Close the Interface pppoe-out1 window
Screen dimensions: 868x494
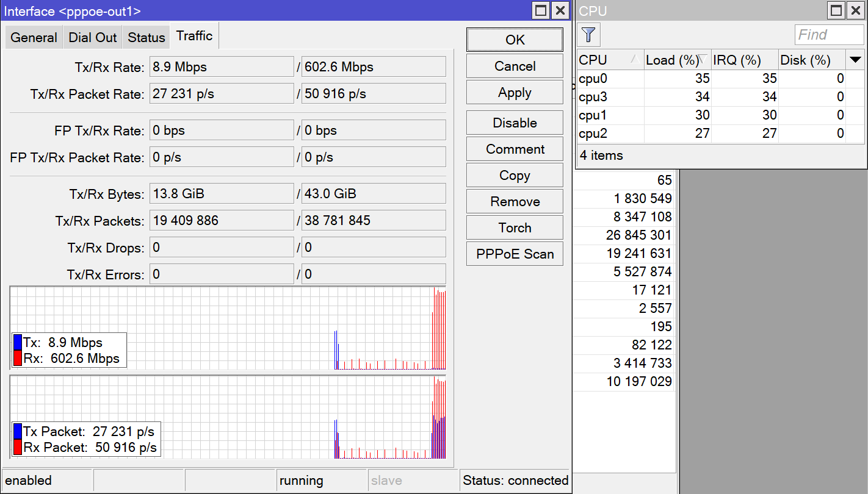coord(560,10)
